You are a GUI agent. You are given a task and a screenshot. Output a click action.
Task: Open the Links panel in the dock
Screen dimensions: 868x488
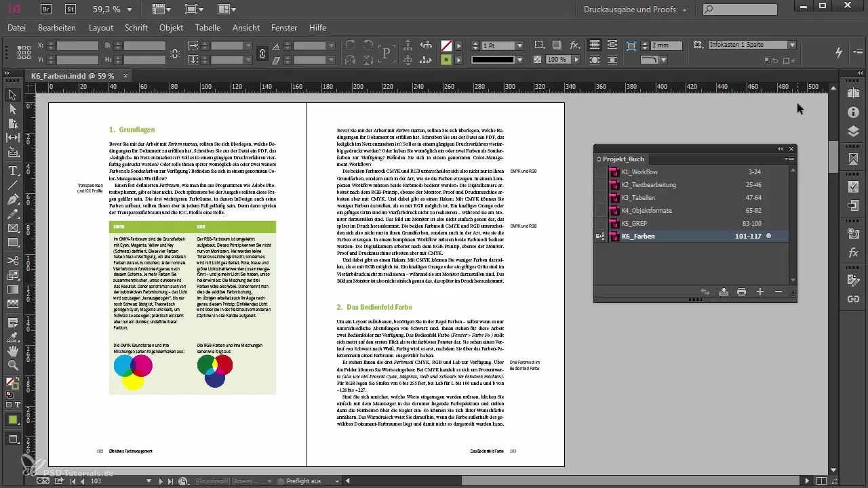point(853,299)
